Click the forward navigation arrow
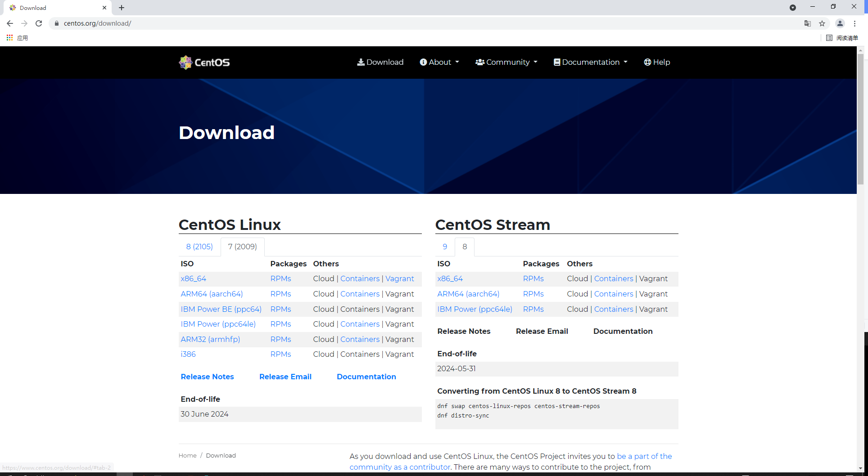This screenshot has width=868, height=476. [24, 23]
